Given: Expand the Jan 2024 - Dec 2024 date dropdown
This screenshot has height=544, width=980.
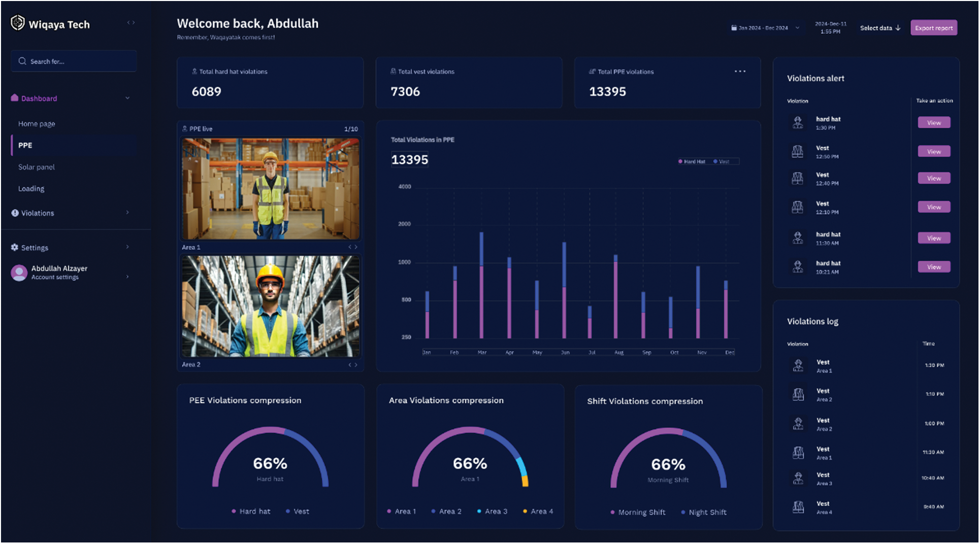Looking at the screenshot, I should [x=797, y=28].
